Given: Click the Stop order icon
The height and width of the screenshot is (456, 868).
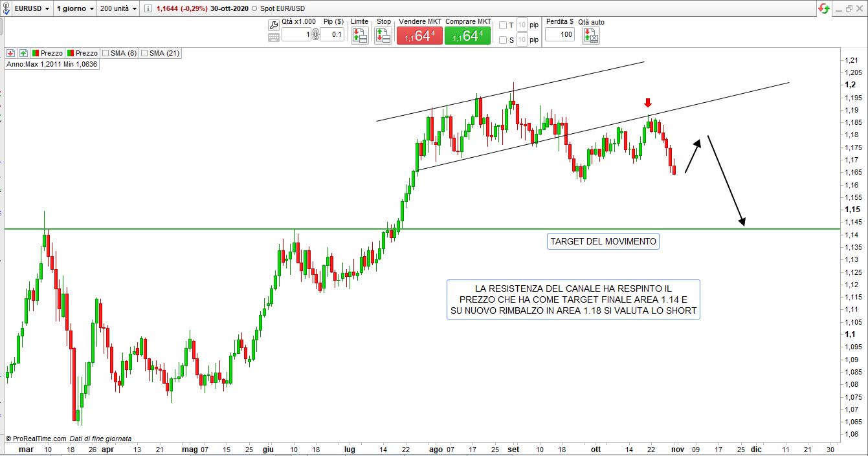Looking at the screenshot, I should [x=383, y=35].
